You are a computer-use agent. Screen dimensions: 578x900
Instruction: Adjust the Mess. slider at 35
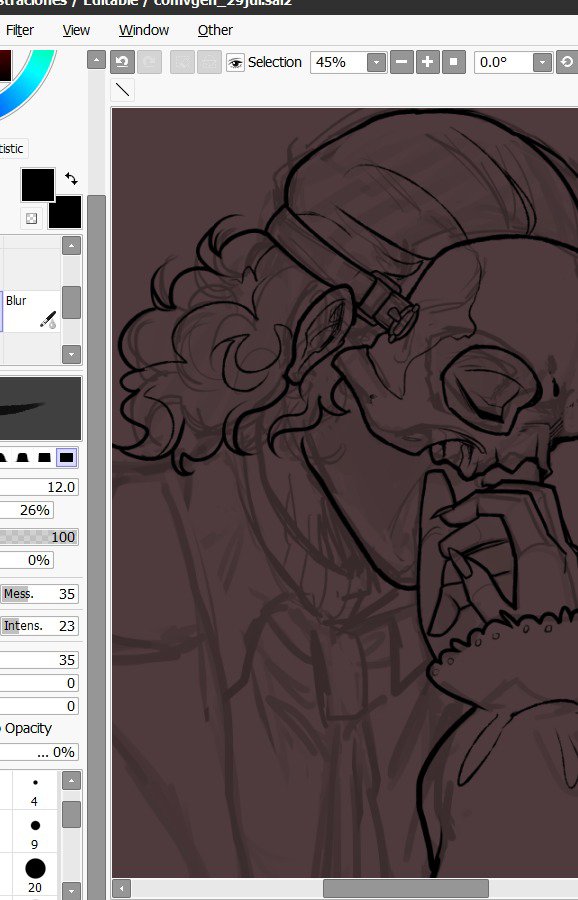(x=39, y=594)
